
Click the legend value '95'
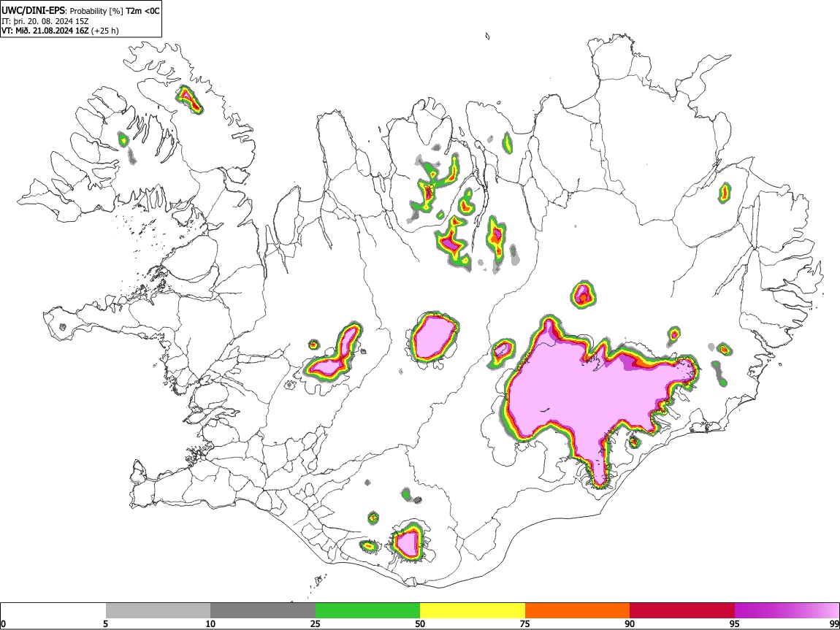tap(735, 623)
